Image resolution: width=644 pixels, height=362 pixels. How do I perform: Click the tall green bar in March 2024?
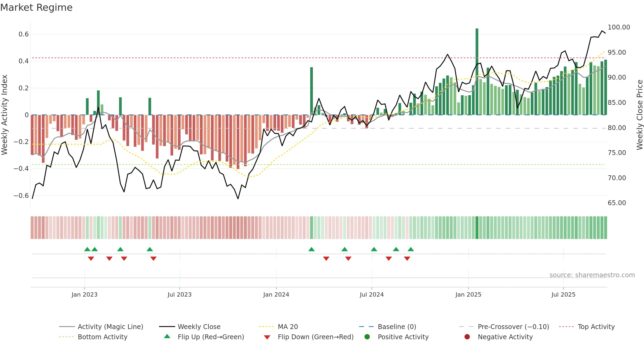click(x=312, y=91)
